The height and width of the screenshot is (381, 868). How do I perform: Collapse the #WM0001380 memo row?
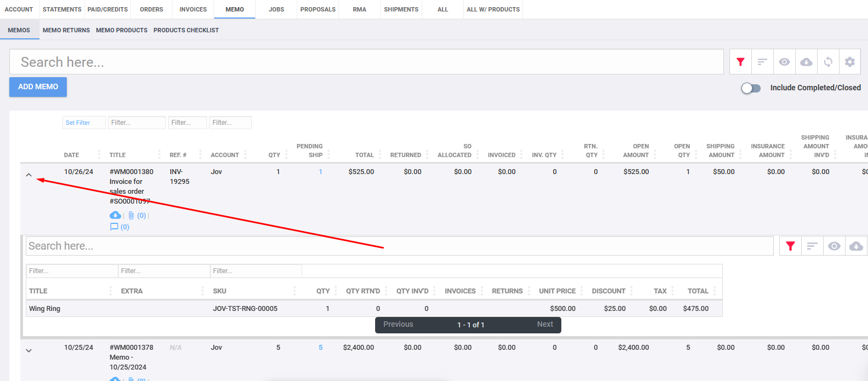pyautogui.click(x=29, y=175)
